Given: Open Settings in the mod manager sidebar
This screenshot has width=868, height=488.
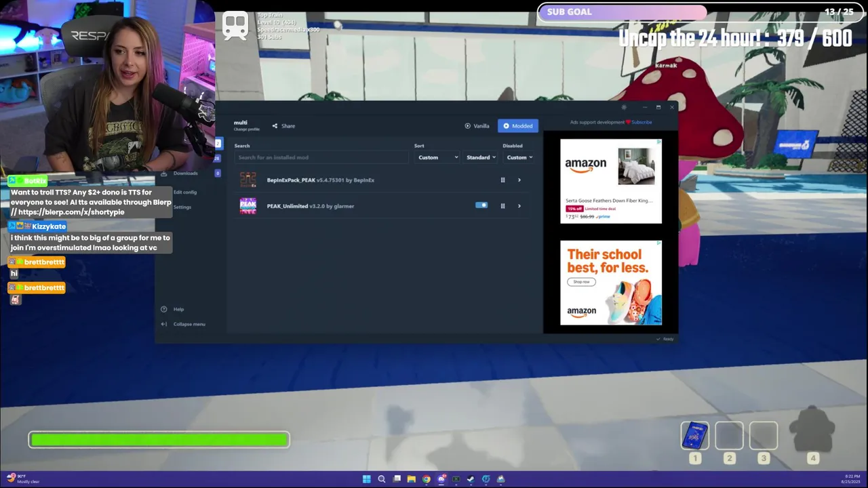Looking at the screenshot, I should point(182,207).
